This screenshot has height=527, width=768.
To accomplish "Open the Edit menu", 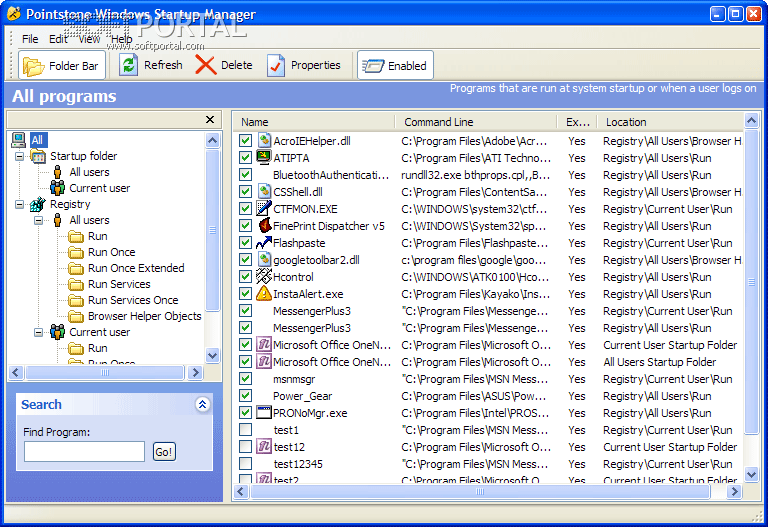I will pyautogui.click(x=58, y=39).
